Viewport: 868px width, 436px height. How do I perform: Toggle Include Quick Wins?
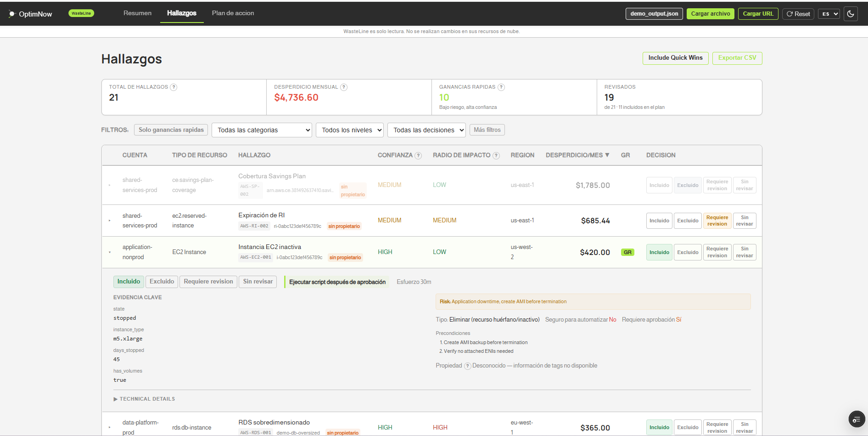point(675,58)
